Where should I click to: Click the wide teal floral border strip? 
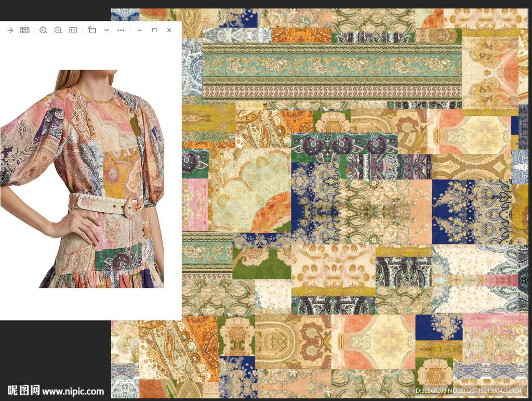[x=331, y=66]
